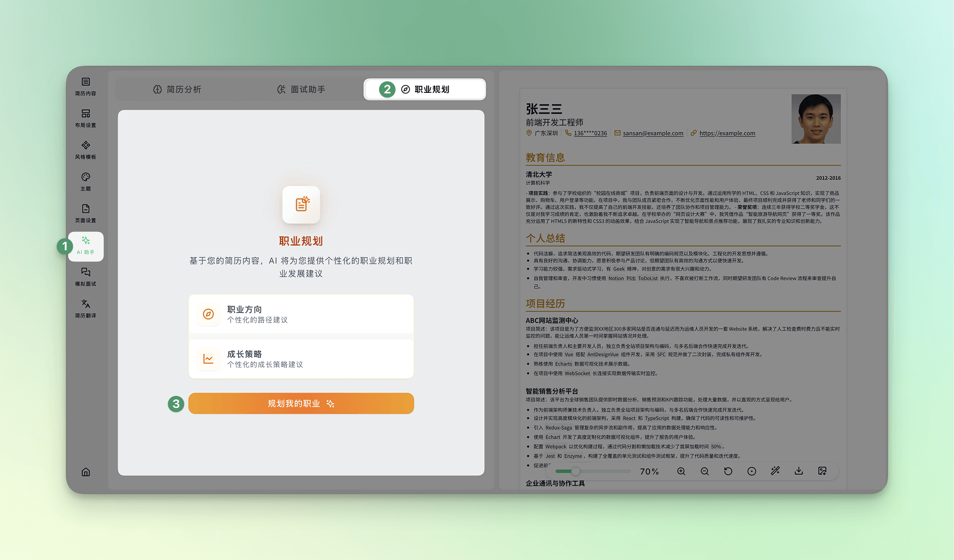Zoom in on the resume preview

(681, 471)
